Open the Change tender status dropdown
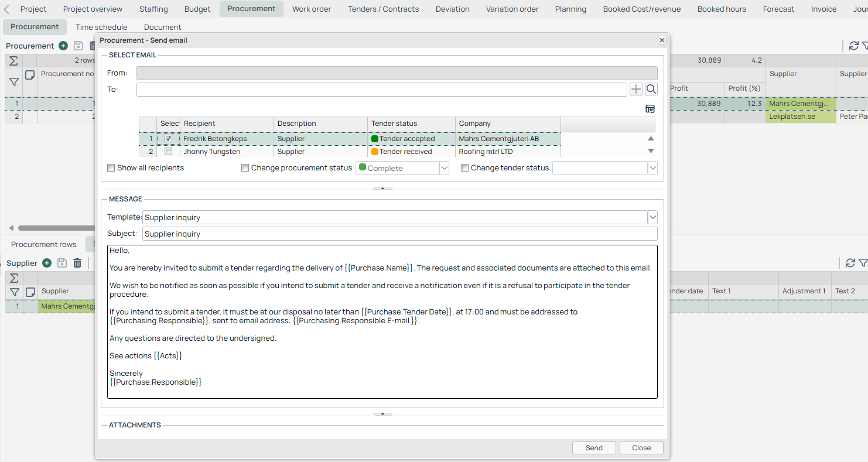 pos(652,168)
